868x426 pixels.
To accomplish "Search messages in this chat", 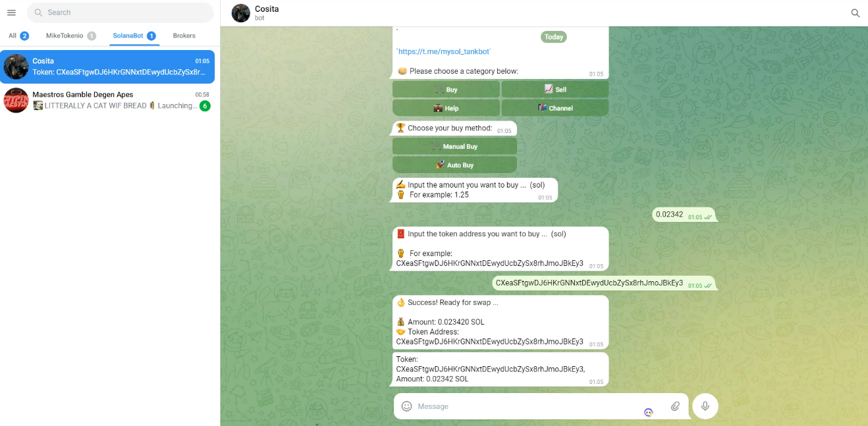I will click(855, 13).
